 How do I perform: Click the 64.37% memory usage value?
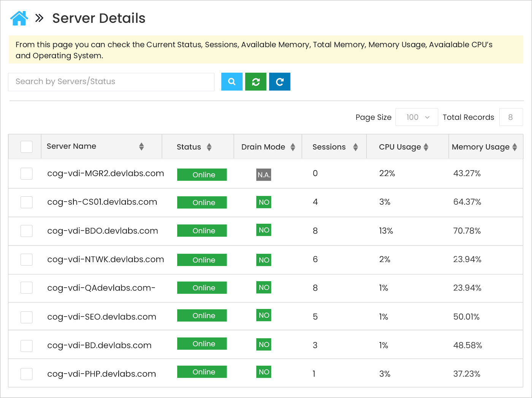[x=467, y=202]
